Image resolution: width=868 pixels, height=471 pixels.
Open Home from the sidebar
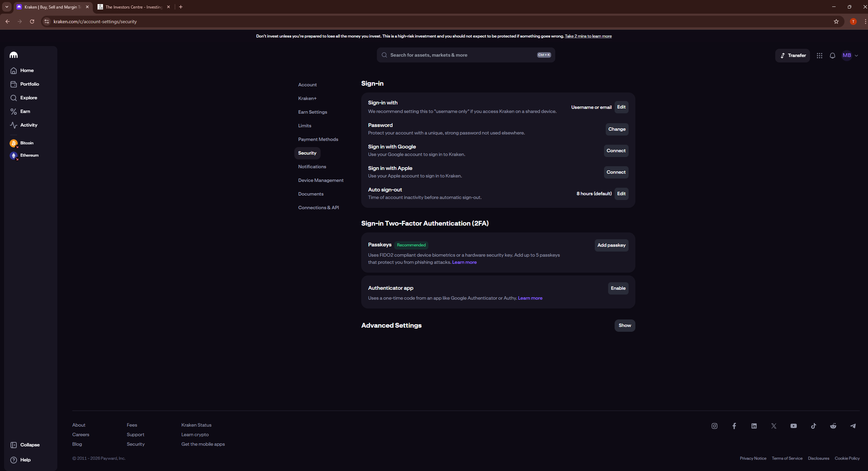(22, 70)
